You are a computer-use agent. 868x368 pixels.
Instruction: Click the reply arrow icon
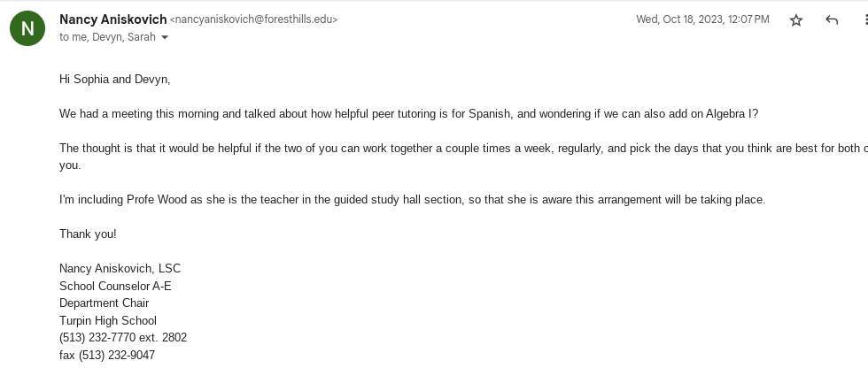pyautogui.click(x=831, y=20)
